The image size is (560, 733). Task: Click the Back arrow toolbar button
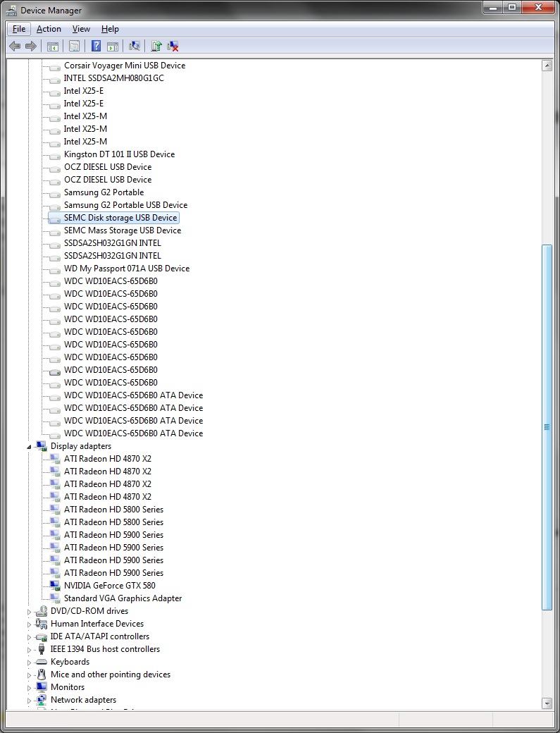[15, 46]
